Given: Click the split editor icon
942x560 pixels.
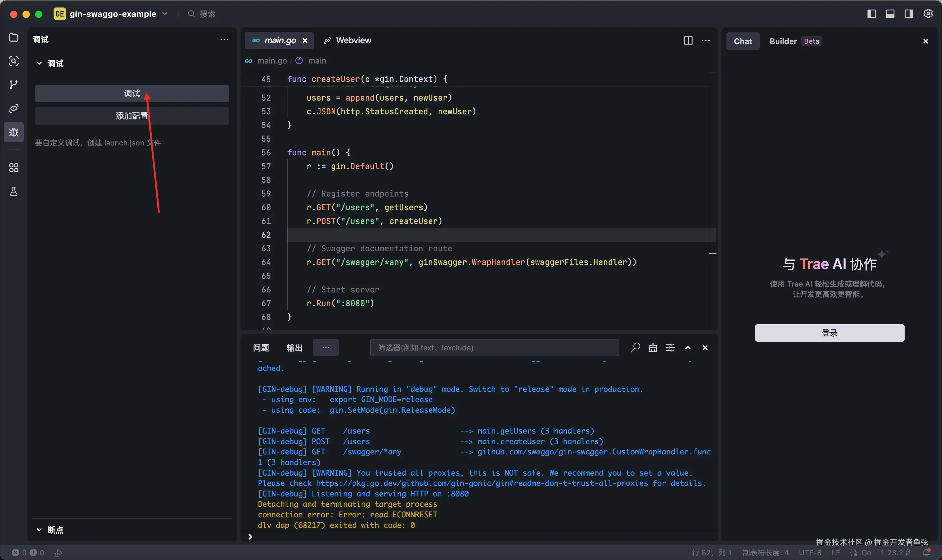Looking at the screenshot, I should coord(688,40).
